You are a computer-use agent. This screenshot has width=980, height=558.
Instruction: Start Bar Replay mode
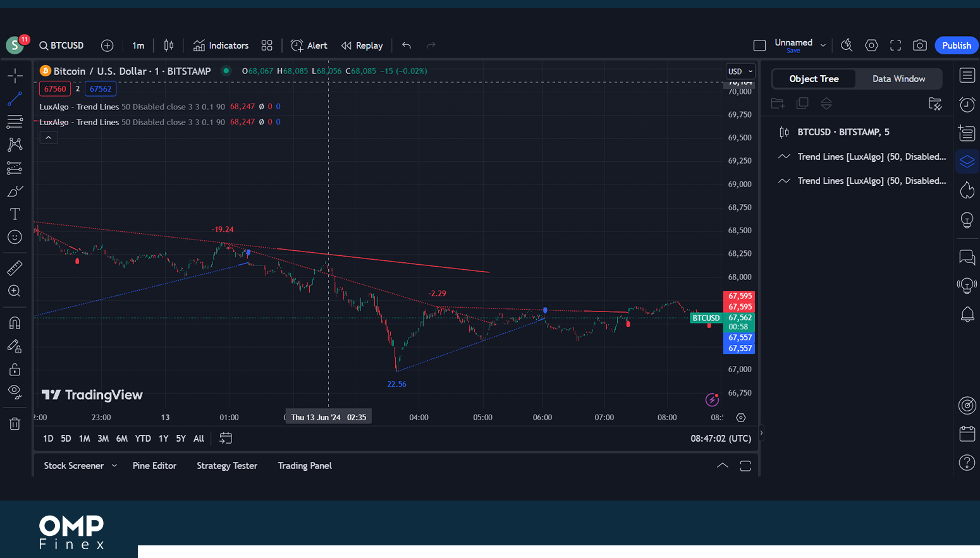pos(362,45)
